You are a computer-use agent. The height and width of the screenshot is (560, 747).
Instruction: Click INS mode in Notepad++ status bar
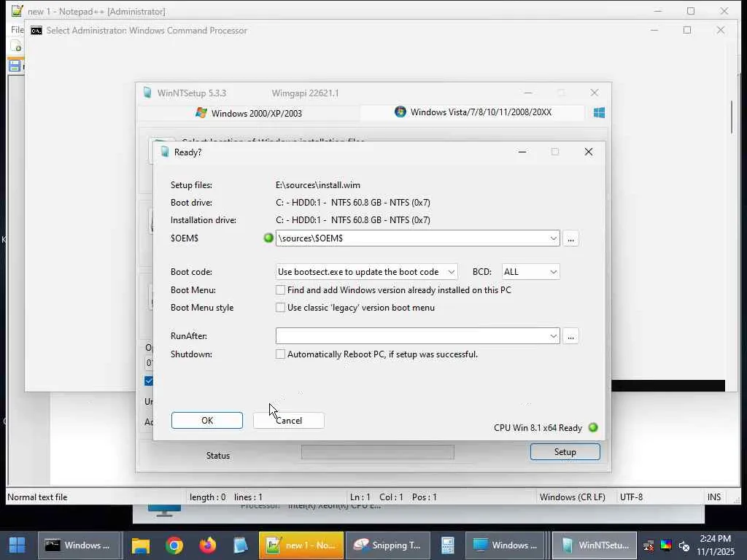(713, 497)
